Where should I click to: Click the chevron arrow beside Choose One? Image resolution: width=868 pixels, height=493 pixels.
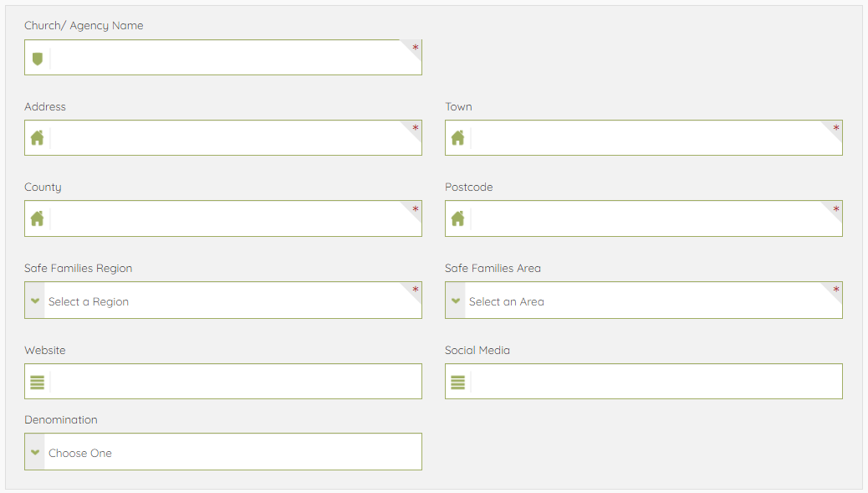35,452
